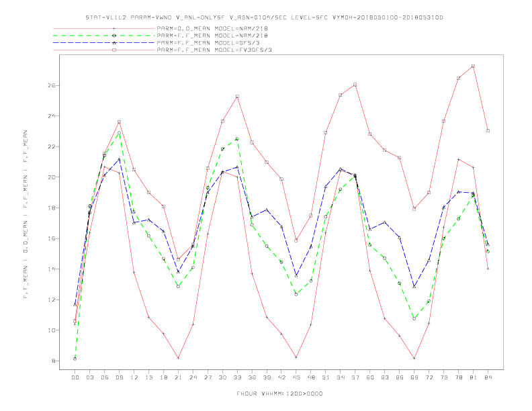Click x-axis tick label 54

click(341, 377)
